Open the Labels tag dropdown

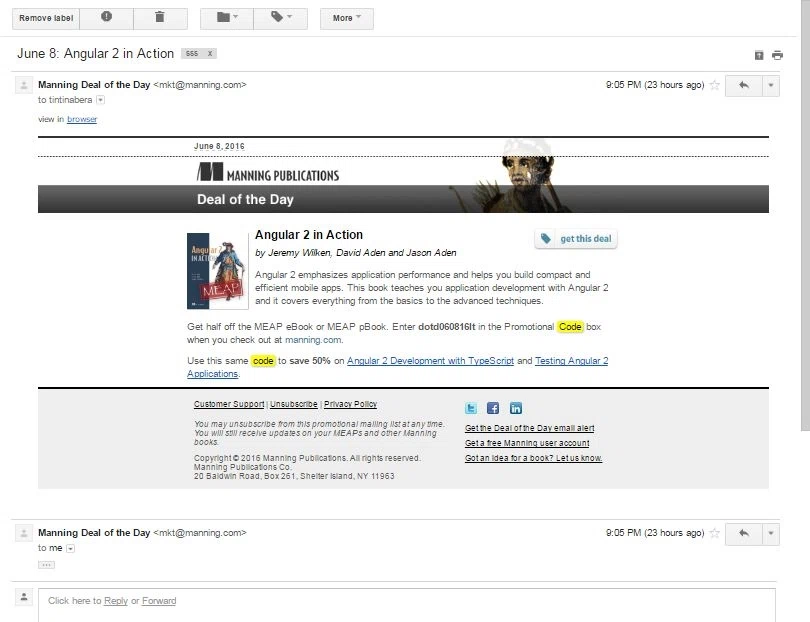[x=281, y=18]
